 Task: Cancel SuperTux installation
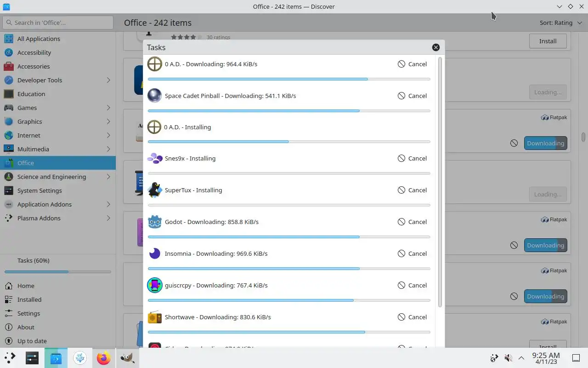(x=413, y=190)
